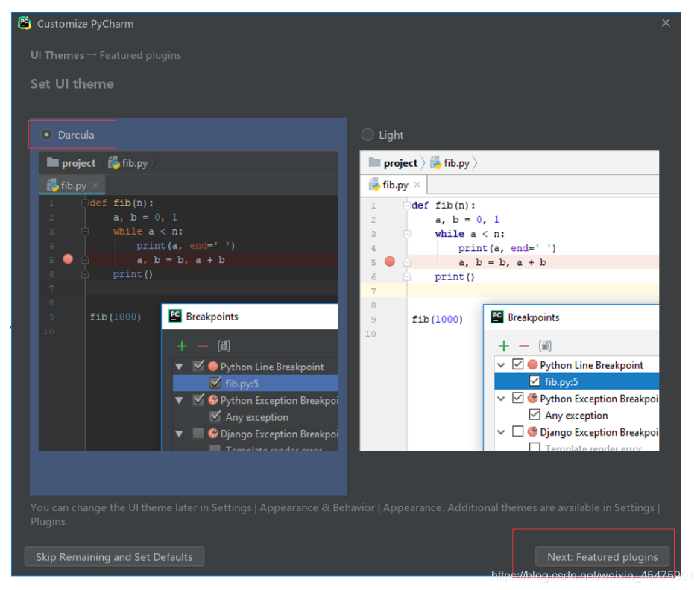The width and height of the screenshot is (700, 590).
Task: Click green plus add breakpoint in Darcula preview
Action: pos(182,346)
